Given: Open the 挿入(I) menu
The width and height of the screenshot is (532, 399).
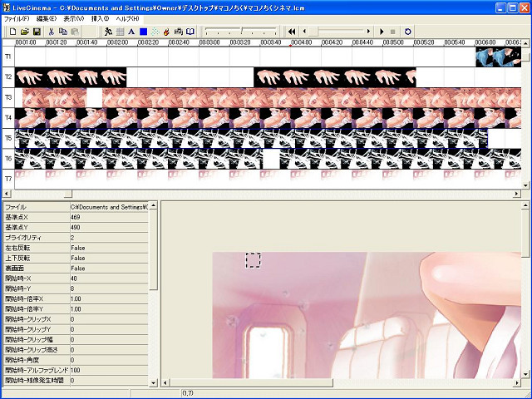Looking at the screenshot, I should [100, 19].
